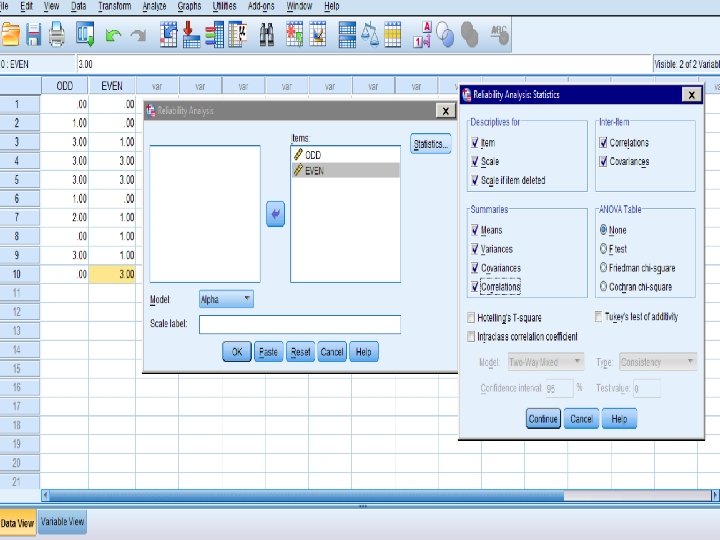Image resolution: width=720 pixels, height=540 pixels.
Task: Toggle Inter-Item Correlations checkbox
Action: pyautogui.click(x=603, y=143)
